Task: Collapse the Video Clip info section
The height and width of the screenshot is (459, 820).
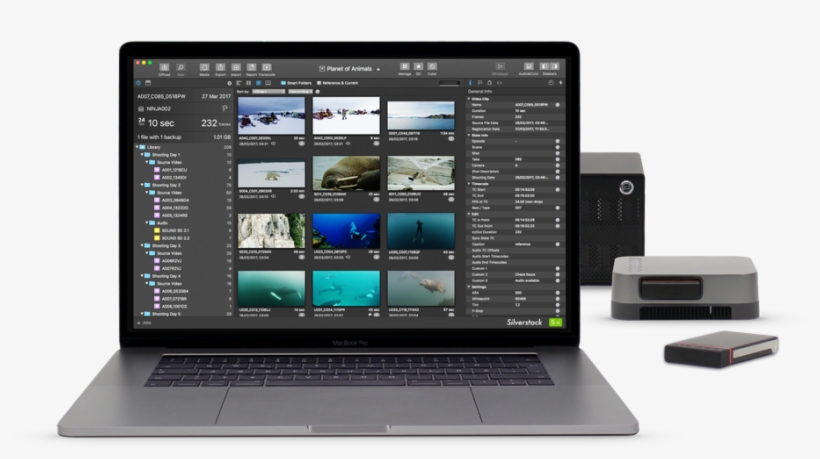Action: [470, 98]
